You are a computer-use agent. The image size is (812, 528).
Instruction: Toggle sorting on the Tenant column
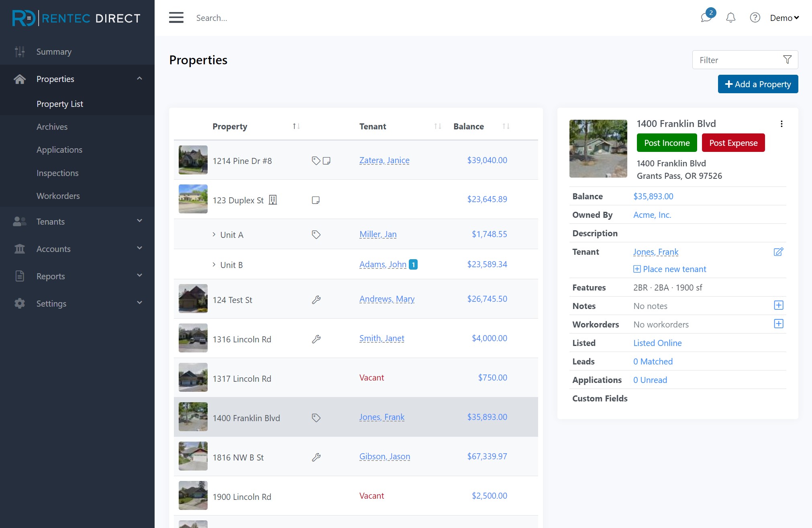click(x=437, y=127)
